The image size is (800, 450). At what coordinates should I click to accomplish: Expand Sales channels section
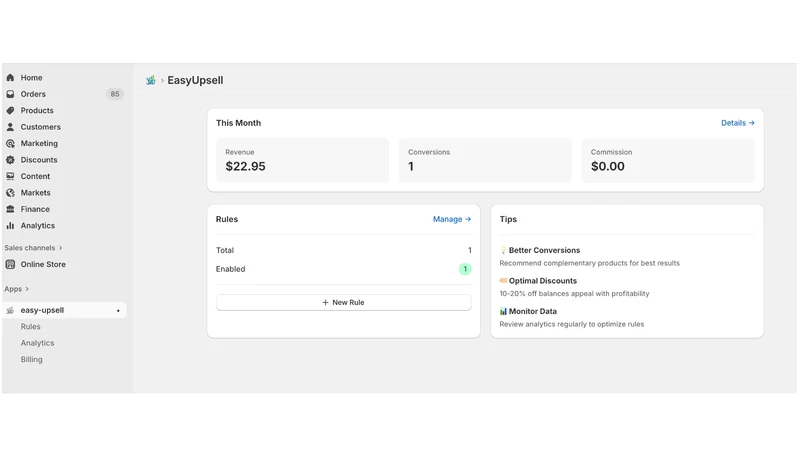[33, 247]
